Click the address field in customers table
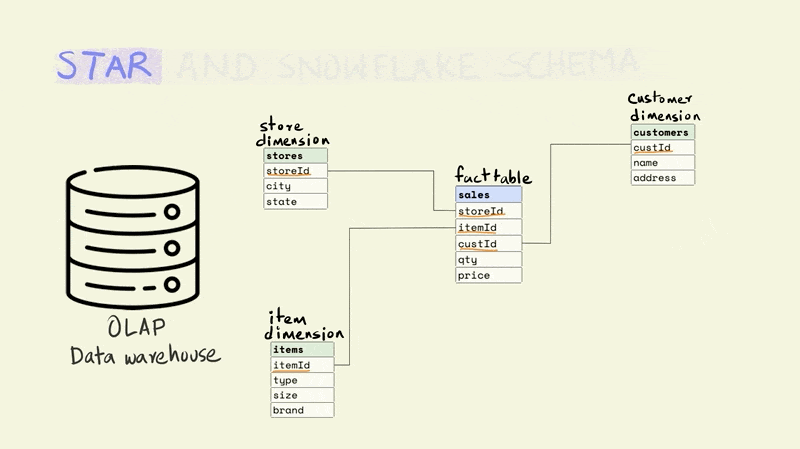 (x=662, y=178)
